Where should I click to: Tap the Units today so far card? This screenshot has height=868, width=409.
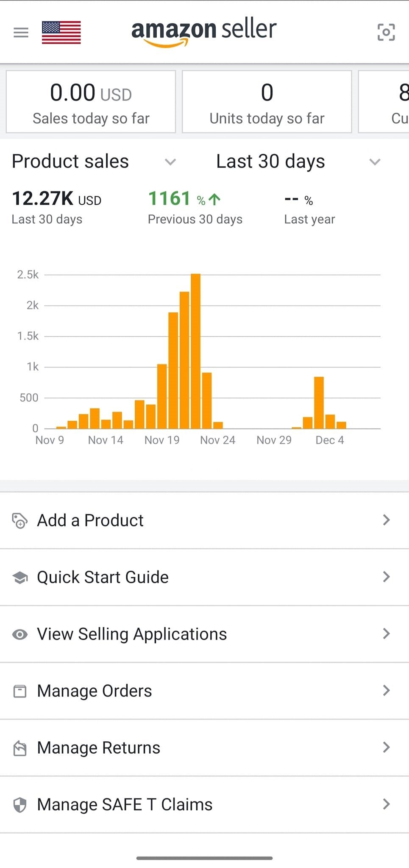(x=267, y=102)
